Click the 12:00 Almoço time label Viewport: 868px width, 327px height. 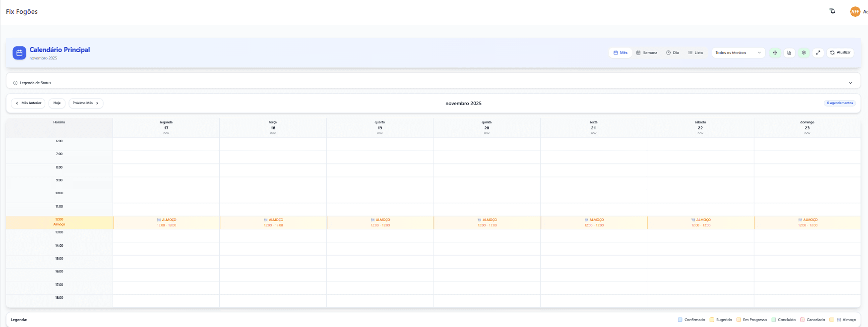click(x=59, y=222)
